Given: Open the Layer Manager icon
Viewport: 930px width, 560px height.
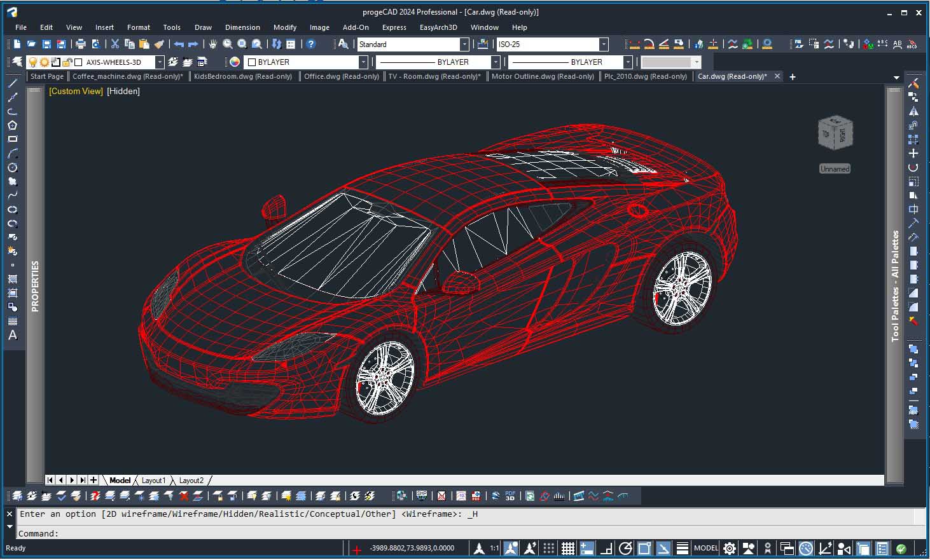Looking at the screenshot, I should tap(17, 62).
